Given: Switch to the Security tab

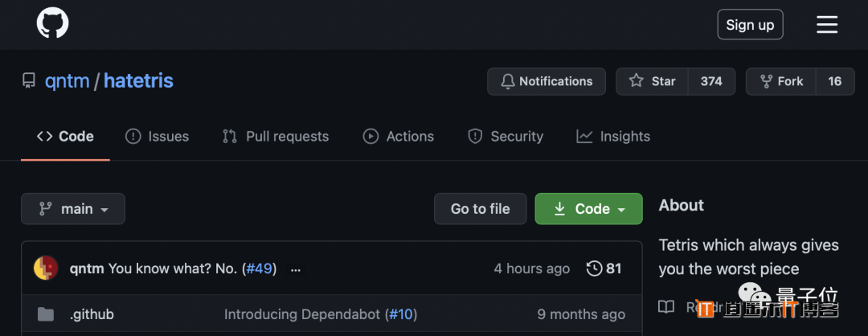Looking at the screenshot, I should tap(506, 136).
